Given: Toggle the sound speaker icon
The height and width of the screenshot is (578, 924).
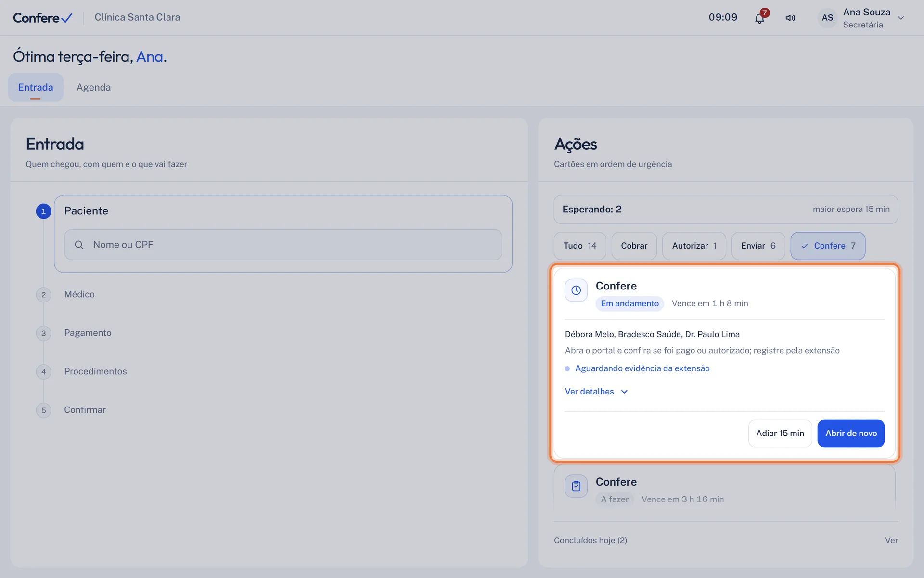Looking at the screenshot, I should click(790, 18).
